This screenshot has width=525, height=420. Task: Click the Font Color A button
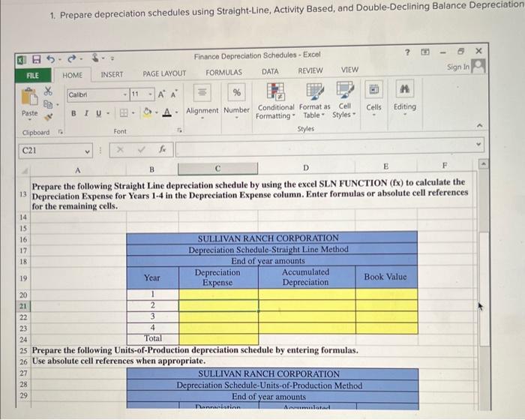click(166, 112)
